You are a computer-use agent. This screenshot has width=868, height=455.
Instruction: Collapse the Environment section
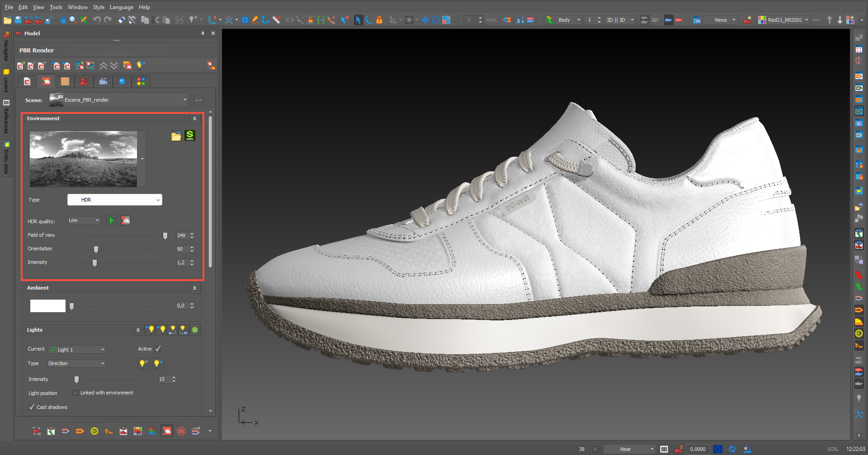(194, 119)
